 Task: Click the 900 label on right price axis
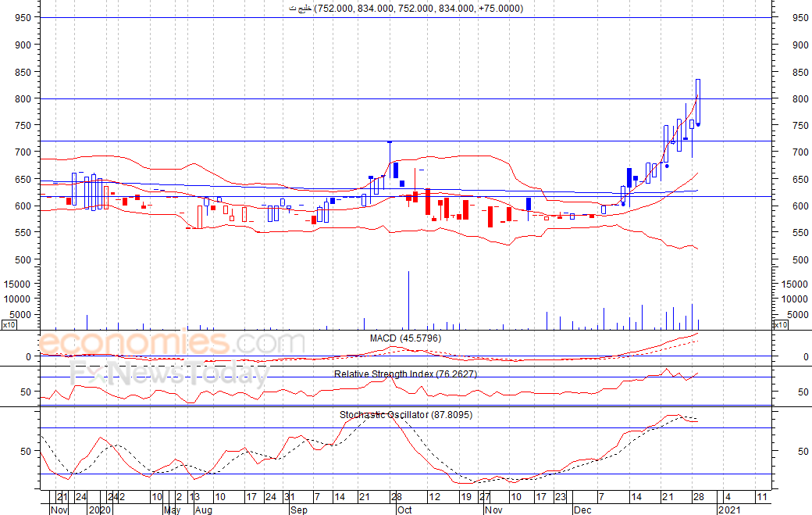800,45
